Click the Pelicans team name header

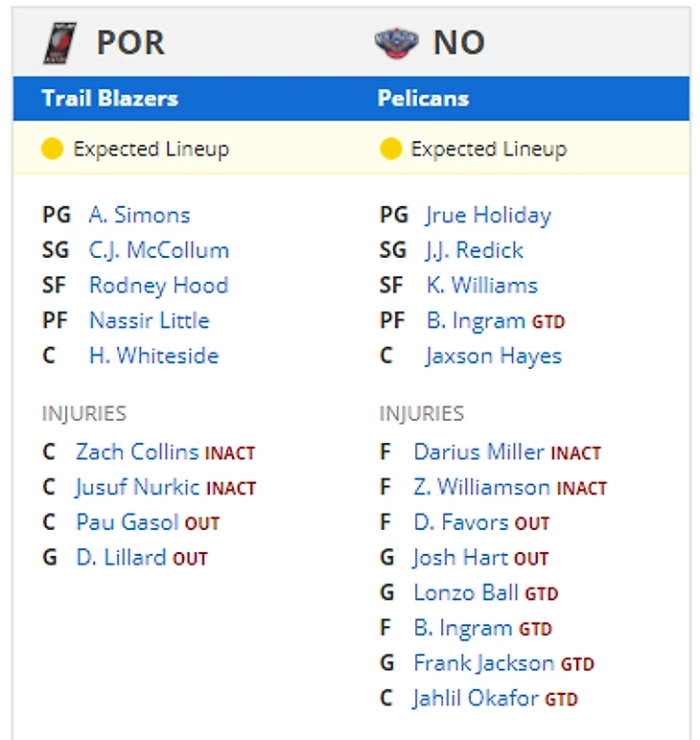click(423, 99)
